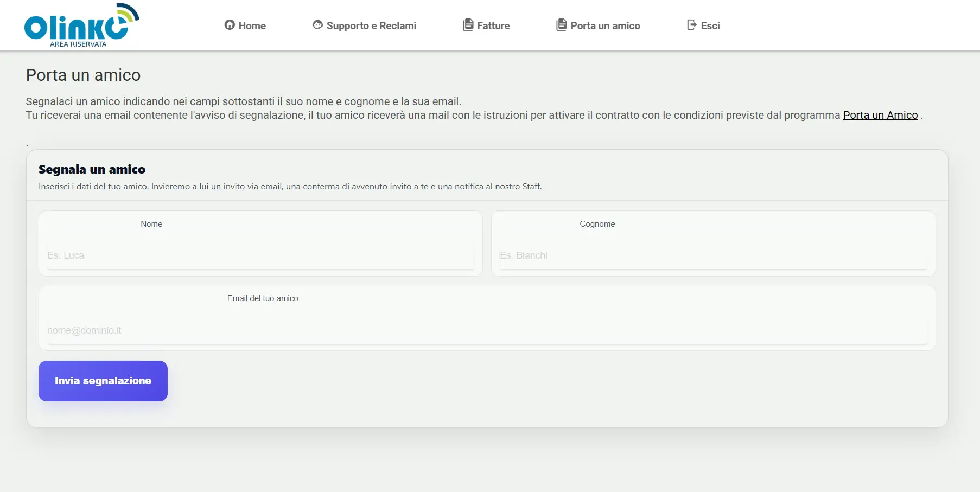The height and width of the screenshot is (492, 980).
Task: Open the Home menu text label
Action: pos(252,25)
